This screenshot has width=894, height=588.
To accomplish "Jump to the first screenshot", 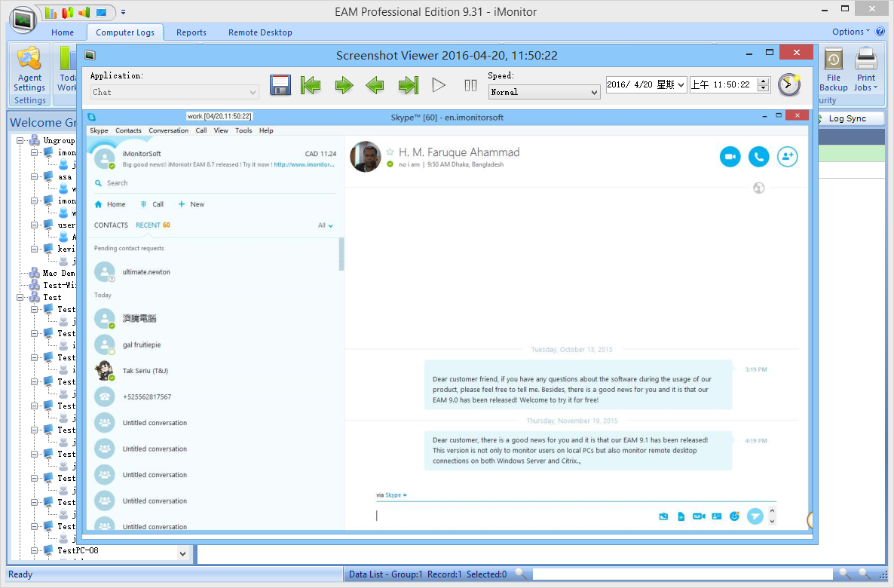I will click(311, 85).
